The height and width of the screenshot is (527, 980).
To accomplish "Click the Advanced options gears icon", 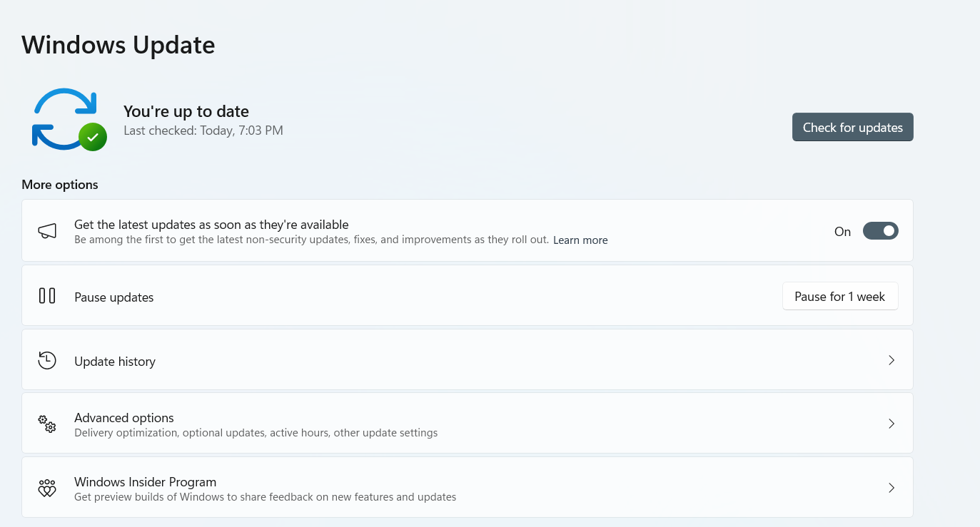I will click(x=47, y=424).
